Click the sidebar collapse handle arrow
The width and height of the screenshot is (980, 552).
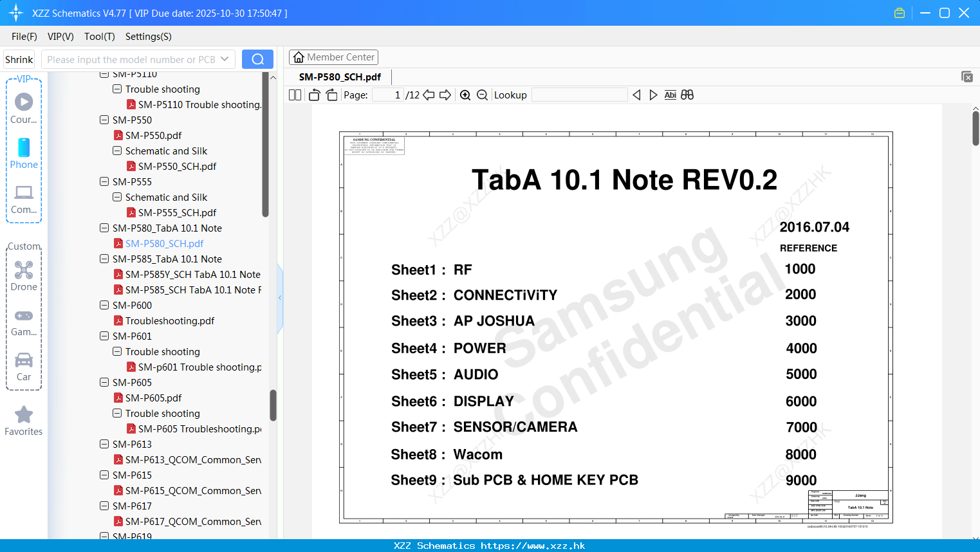281,298
